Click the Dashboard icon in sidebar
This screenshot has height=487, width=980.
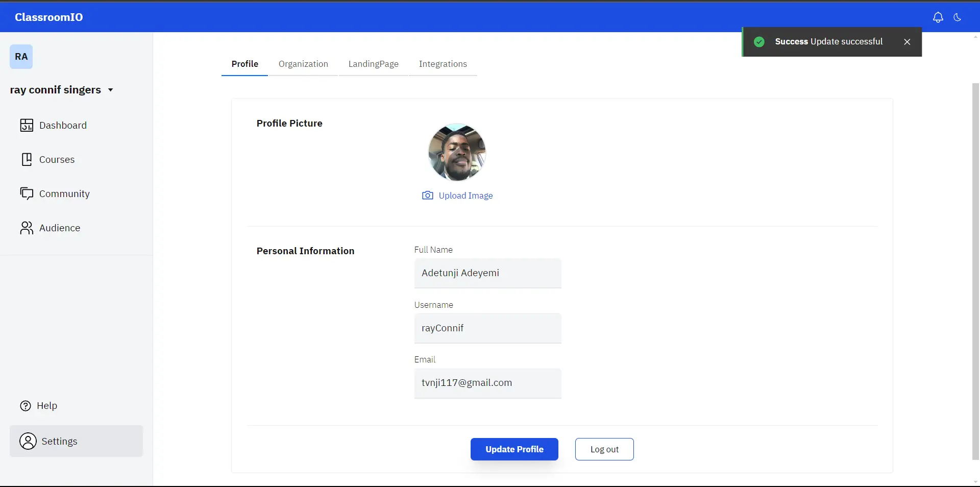(27, 126)
